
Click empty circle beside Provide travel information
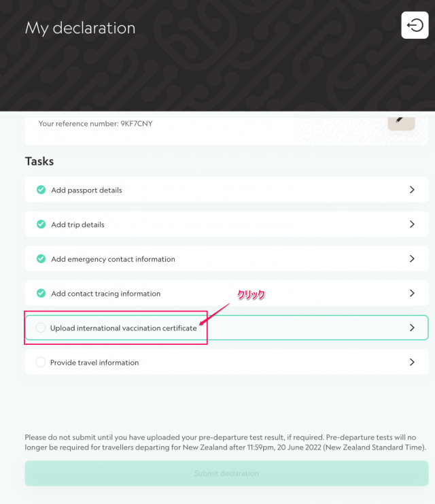[x=41, y=362]
